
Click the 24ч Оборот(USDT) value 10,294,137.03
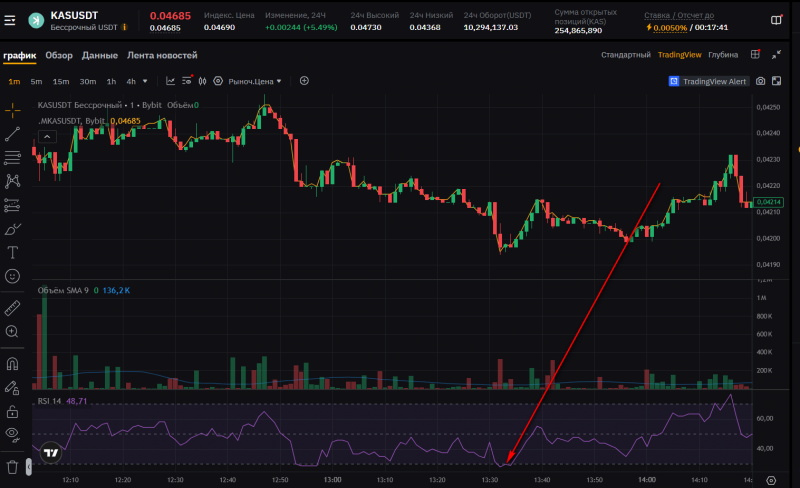[x=490, y=28]
